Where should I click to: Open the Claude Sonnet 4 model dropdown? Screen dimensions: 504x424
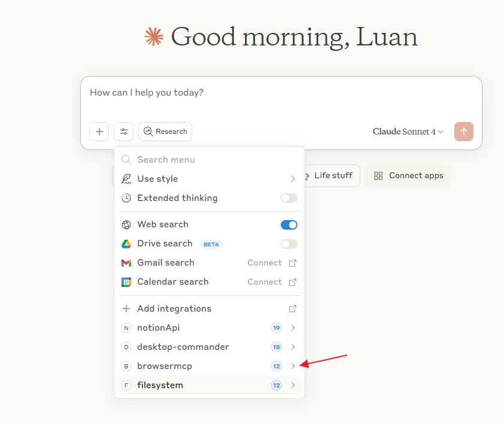[408, 132]
